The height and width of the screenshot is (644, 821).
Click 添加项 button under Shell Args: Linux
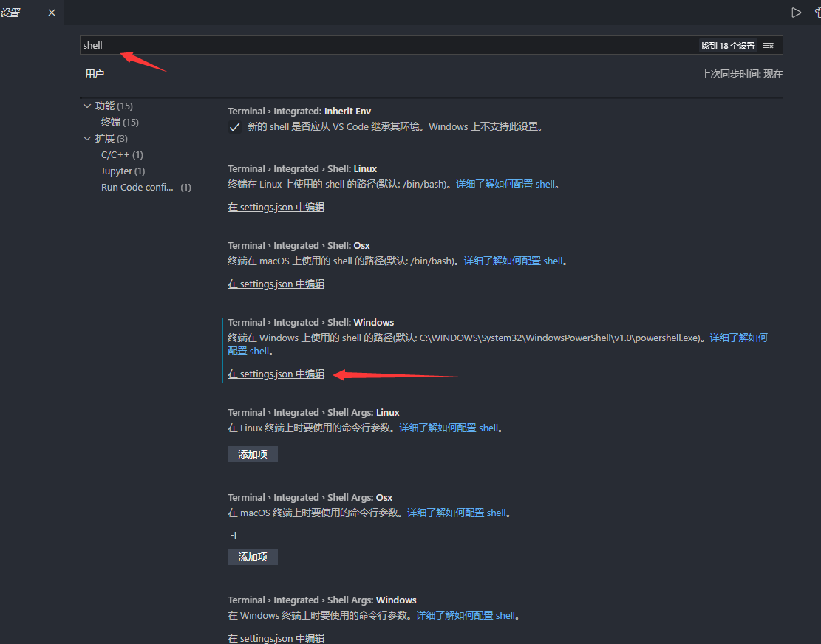(x=252, y=453)
